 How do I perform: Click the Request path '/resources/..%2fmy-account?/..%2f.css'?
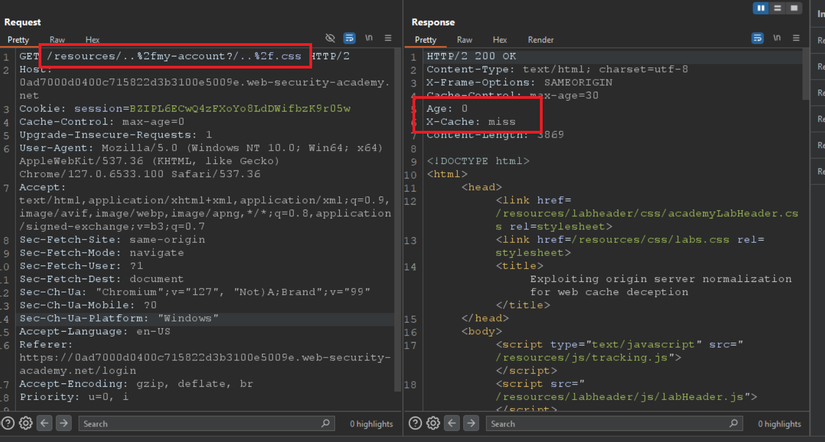pos(174,56)
